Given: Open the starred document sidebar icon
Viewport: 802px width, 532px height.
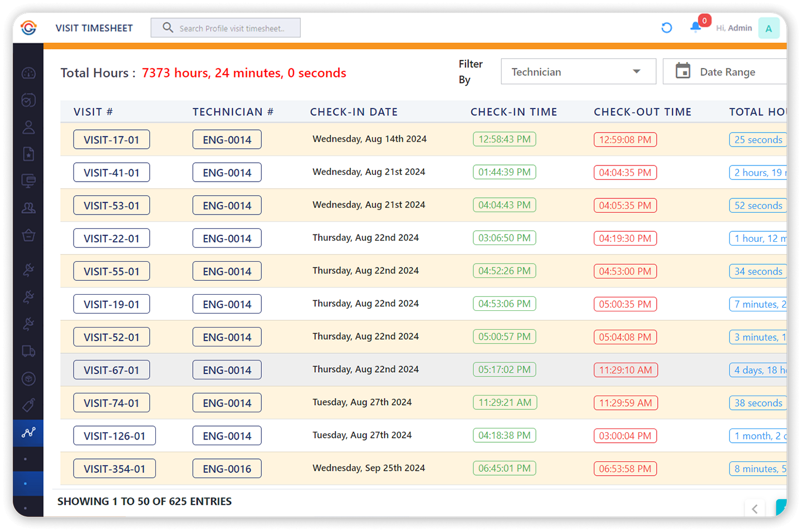Looking at the screenshot, I should (x=28, y=154).
